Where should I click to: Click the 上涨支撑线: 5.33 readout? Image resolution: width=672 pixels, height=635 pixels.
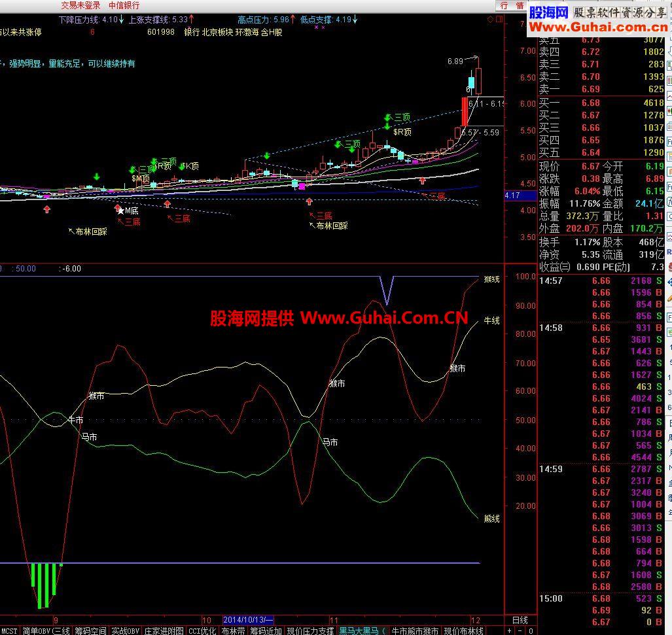[162, 20]
